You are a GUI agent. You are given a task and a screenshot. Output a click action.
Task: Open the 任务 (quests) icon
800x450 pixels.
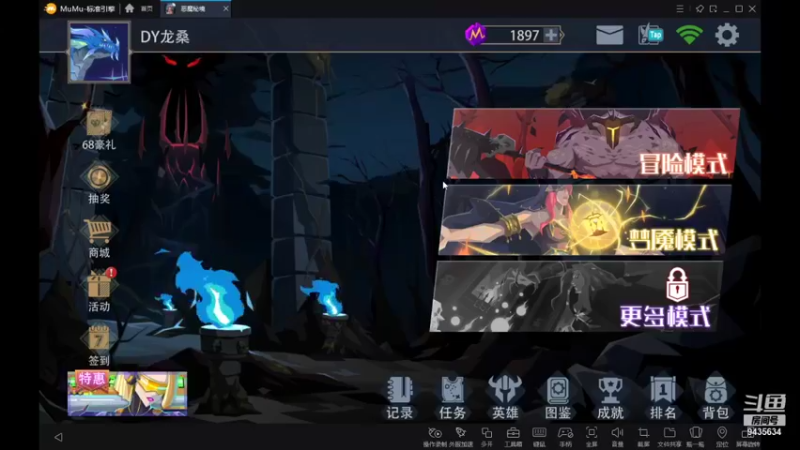pyautogui.click(x=452, y=398)
